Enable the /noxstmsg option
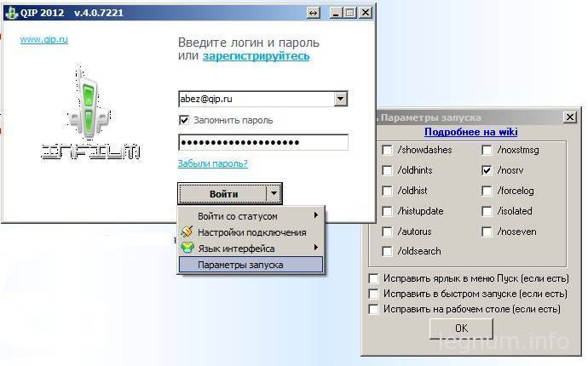Image resolution: width=588 pixels, height=366 pixels. pos(487,150)
